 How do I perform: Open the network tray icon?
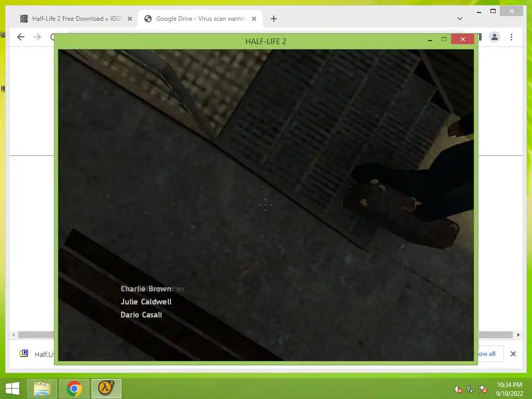[x=471, y=389]
